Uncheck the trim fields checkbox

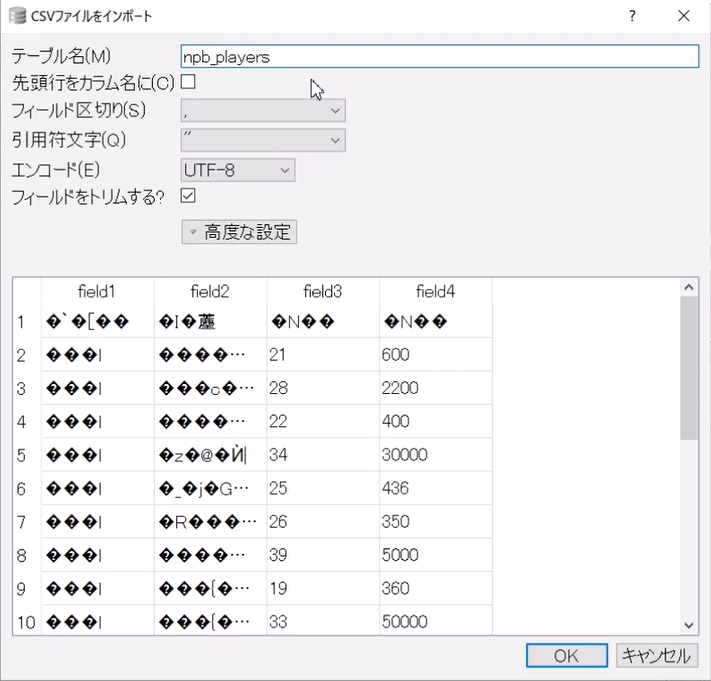pos(188,196)
